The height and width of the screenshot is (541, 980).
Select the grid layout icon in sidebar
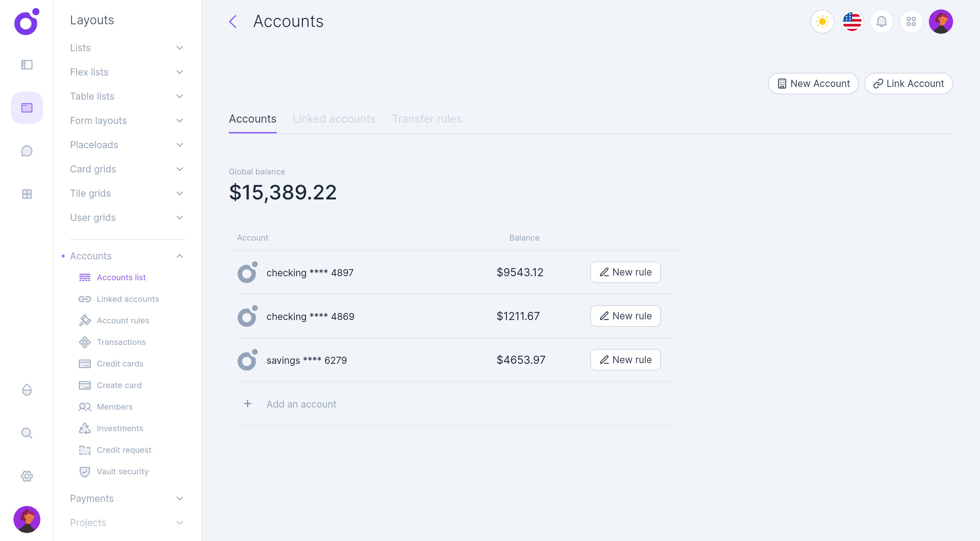(27, 194)
